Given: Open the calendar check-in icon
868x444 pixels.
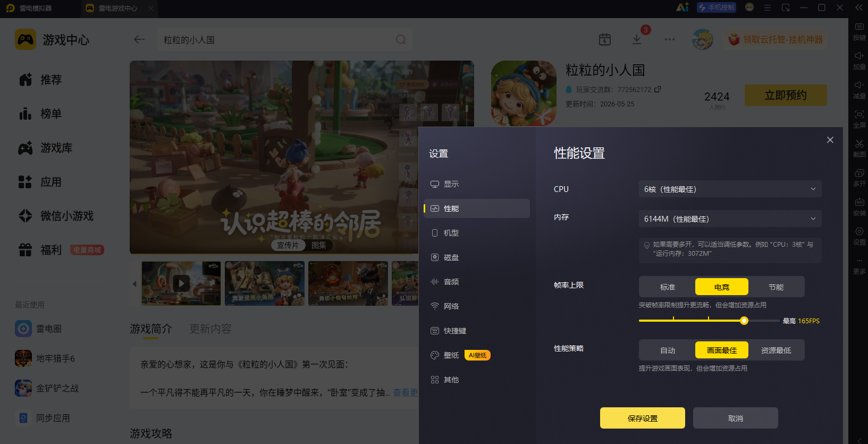Looking at the screenshot, I should 605,39.
